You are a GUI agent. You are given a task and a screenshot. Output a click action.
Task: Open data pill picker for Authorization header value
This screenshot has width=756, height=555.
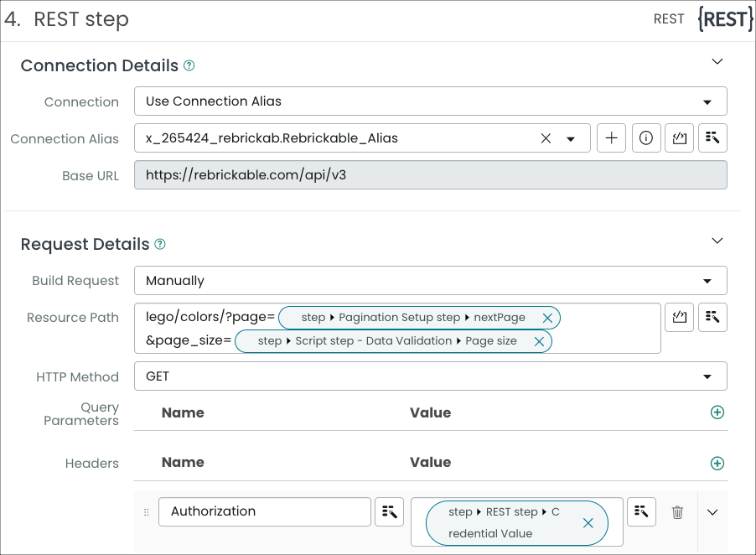(641, 511)
